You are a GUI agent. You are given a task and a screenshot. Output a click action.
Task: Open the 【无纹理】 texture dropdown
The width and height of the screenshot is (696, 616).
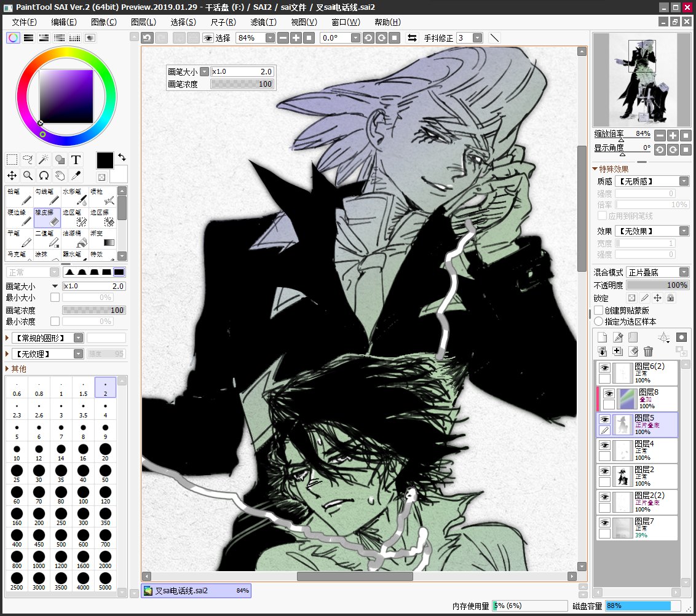(47, 354)
